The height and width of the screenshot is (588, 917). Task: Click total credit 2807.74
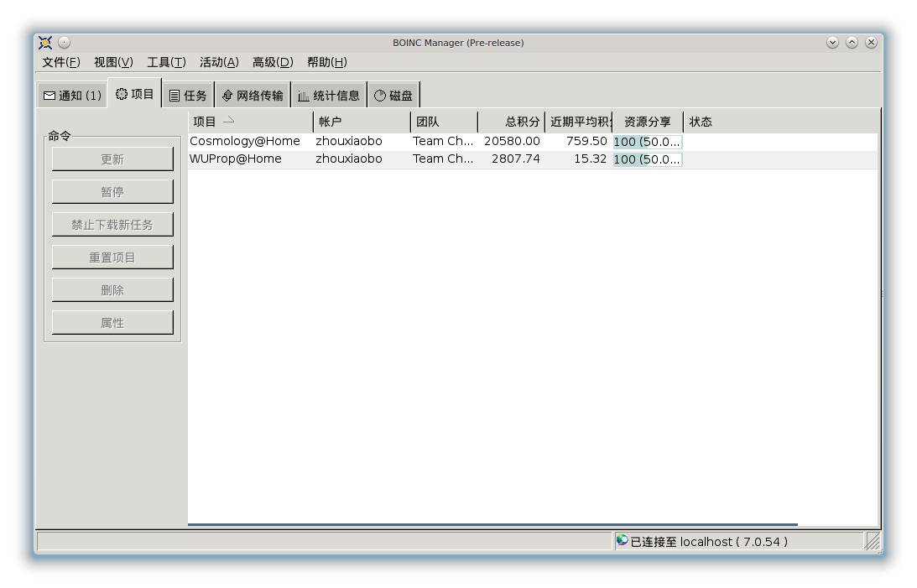(516, 159)
